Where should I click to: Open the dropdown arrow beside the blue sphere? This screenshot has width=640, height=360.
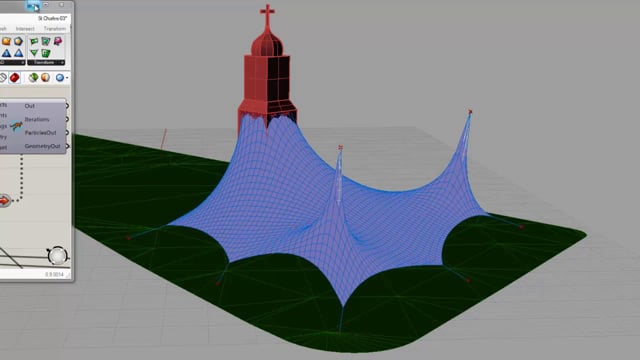pyautogui.click(x=67, y=78)
